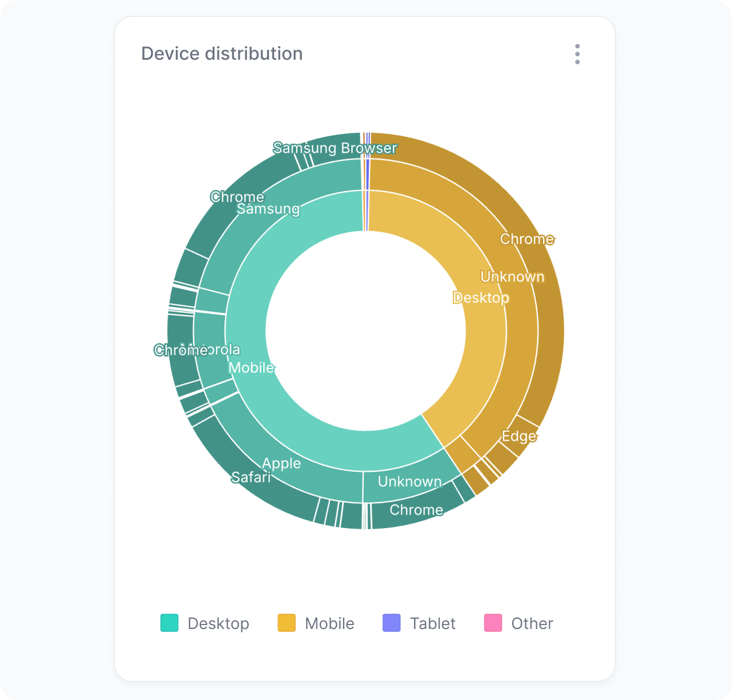The height and width of the screenshot is (700, 732).
Task: Toggle the Mobile legend entry
Action: point(329,623)
